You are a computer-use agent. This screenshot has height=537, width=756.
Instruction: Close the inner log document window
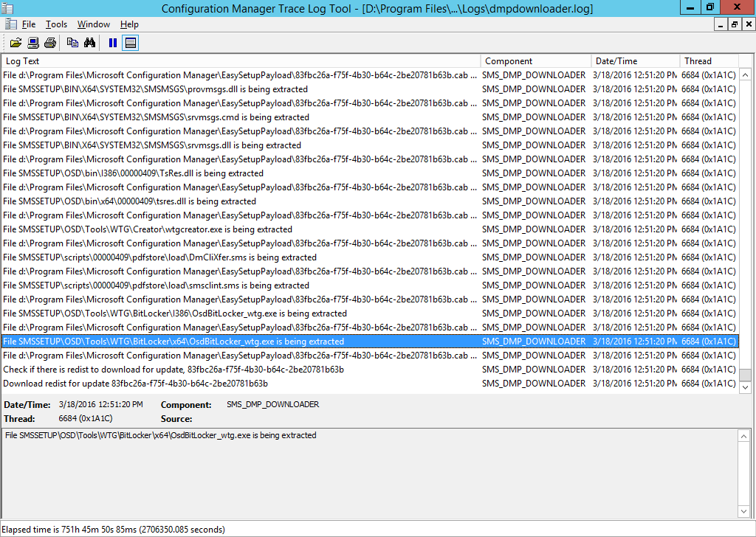[749, 24]
